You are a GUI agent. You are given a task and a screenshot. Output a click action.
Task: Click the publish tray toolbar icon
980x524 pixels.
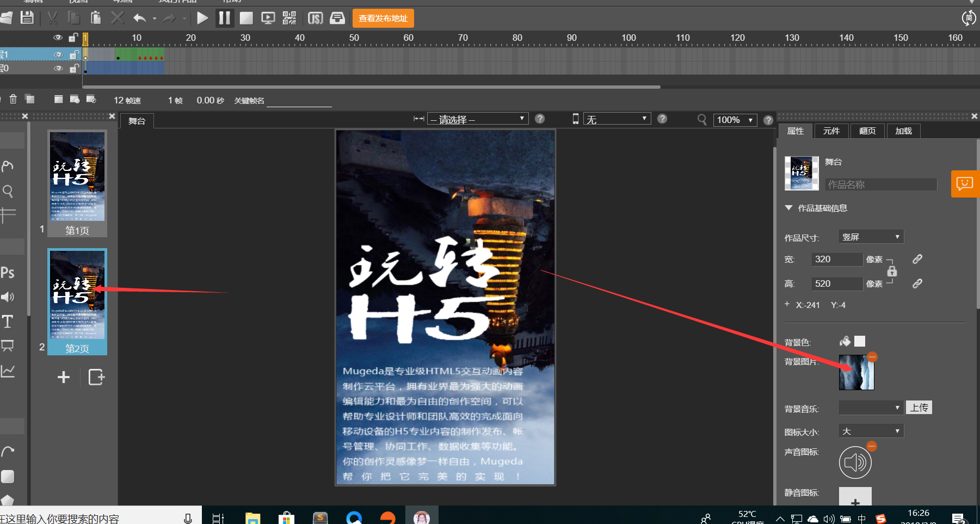coord(337,19)
